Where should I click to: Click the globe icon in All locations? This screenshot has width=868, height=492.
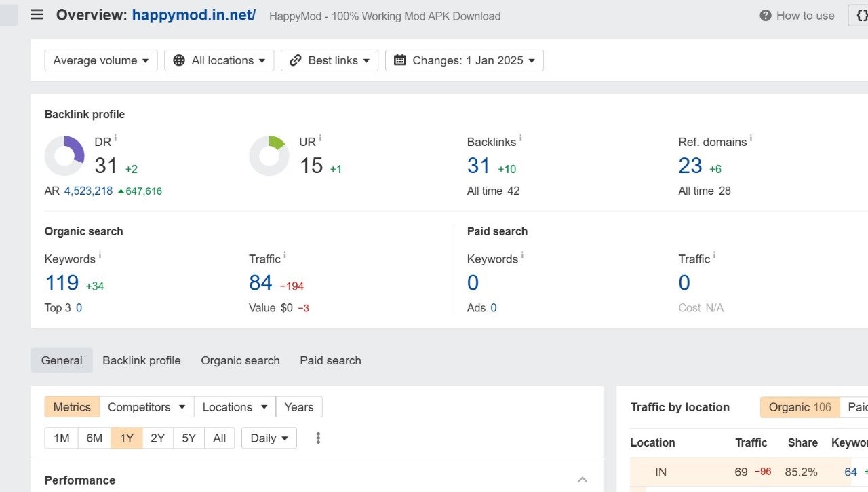(x=179, y=60)
